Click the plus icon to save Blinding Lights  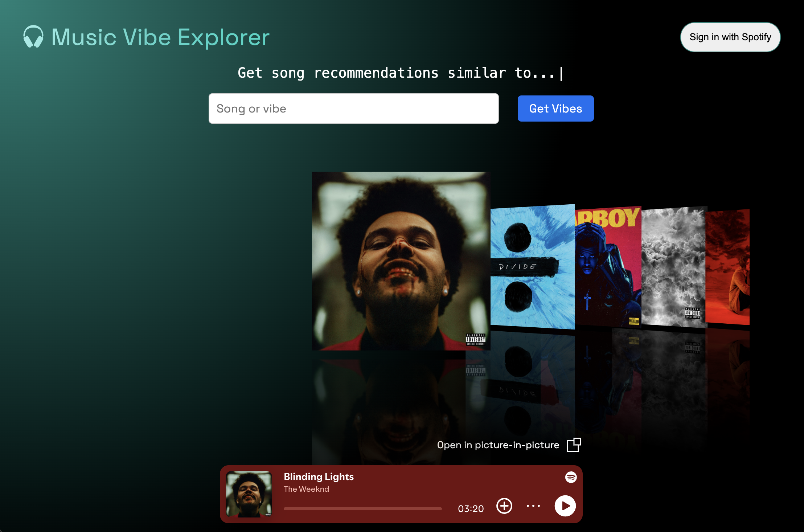[504, 506]
